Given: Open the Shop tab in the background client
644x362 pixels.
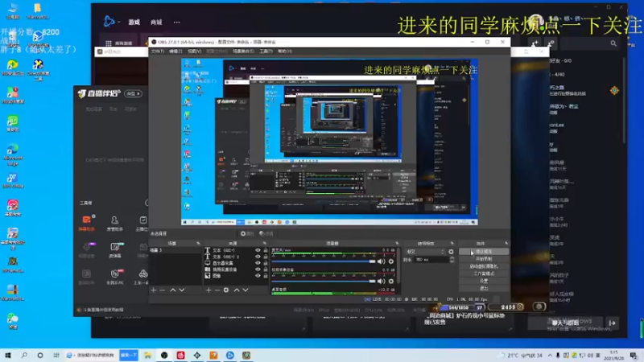Looking at the screenshot, I should point(156,23).
